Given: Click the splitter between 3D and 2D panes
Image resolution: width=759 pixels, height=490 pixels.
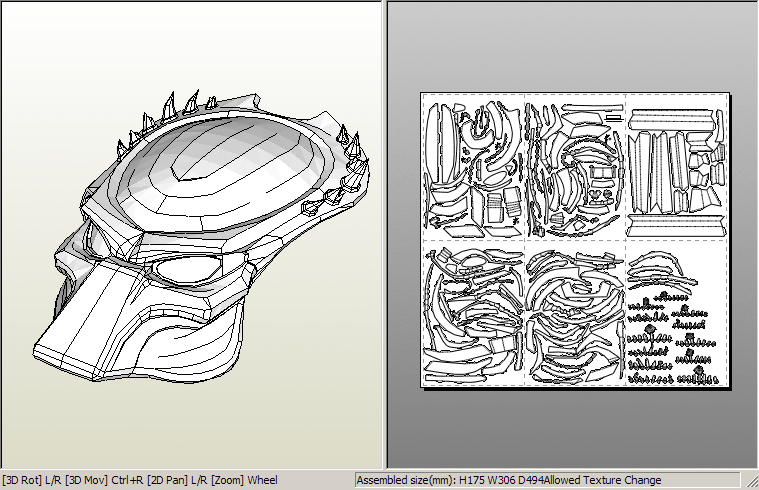Looking at the screenshot, I should 385,235.
